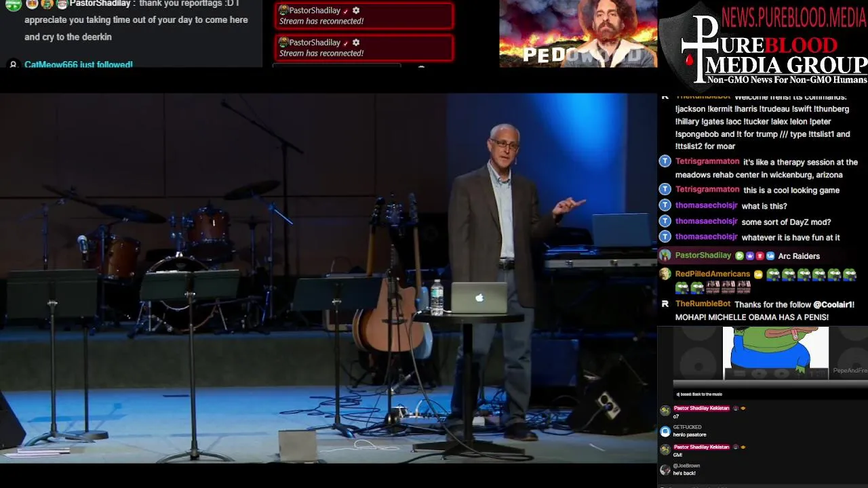Image resolution: width=868 pixels, height=488 pixels.
Task: Click thomasaecholsjr avatar beside 'have fun at it'
Action: [665, 237]
